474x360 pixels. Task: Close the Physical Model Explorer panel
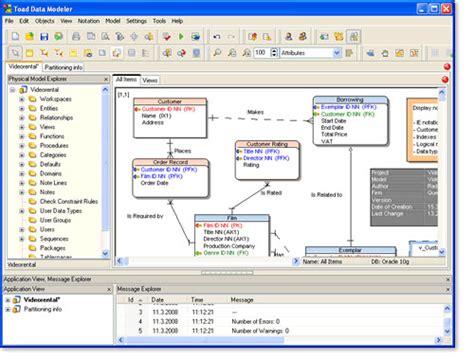(x=106, y=79)
